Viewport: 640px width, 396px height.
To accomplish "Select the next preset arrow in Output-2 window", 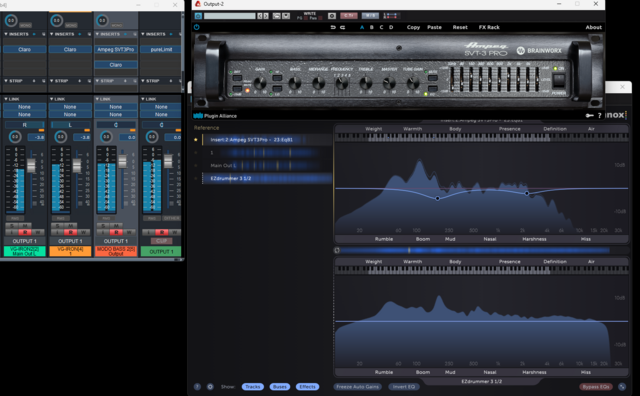I will [x=266, y=16].
